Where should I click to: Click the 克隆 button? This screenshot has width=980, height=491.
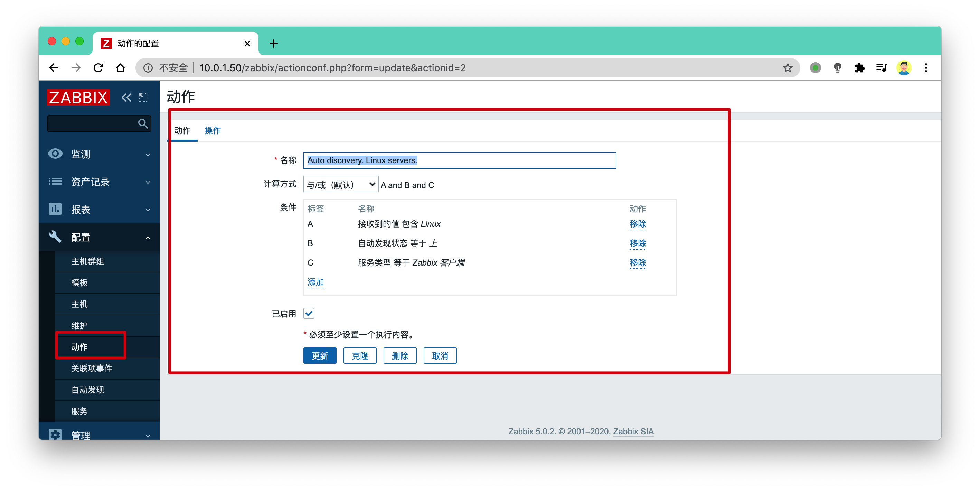pyautogui.click(x=360, y=355)
